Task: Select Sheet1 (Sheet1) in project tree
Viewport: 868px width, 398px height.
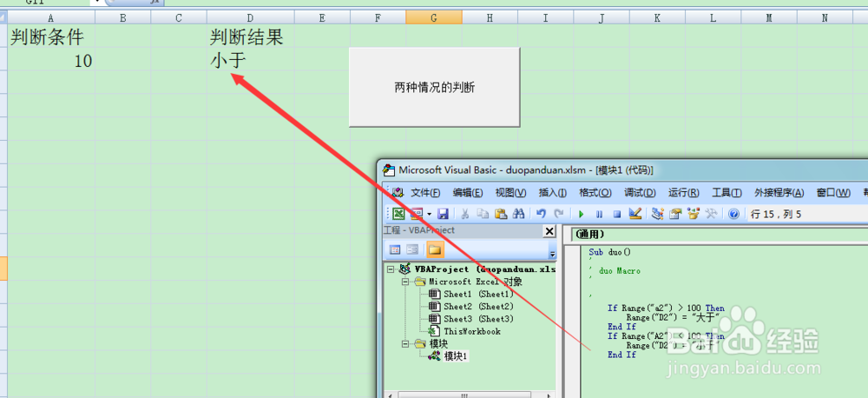Action: tap(478, 294)
